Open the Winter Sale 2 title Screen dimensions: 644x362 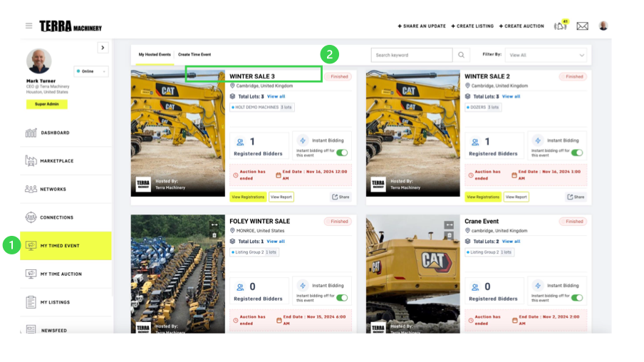coord(487,76)
